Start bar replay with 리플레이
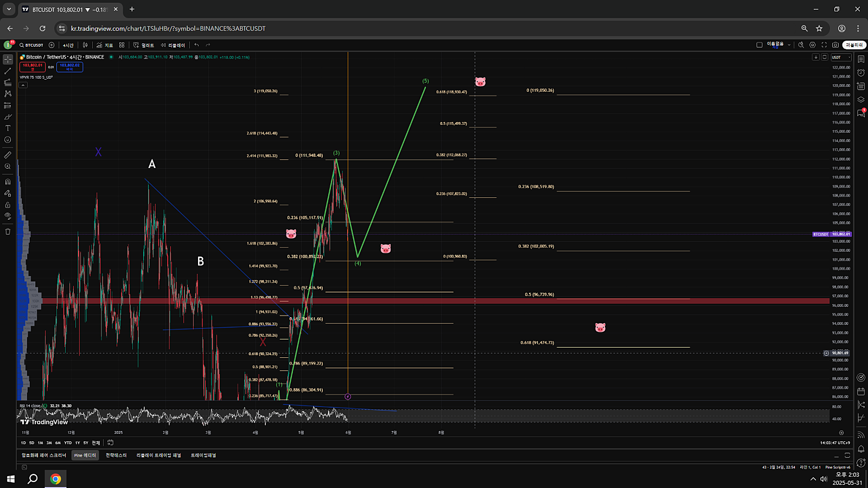The width and height of the screenshot is (868, 488). coord(173,45)
